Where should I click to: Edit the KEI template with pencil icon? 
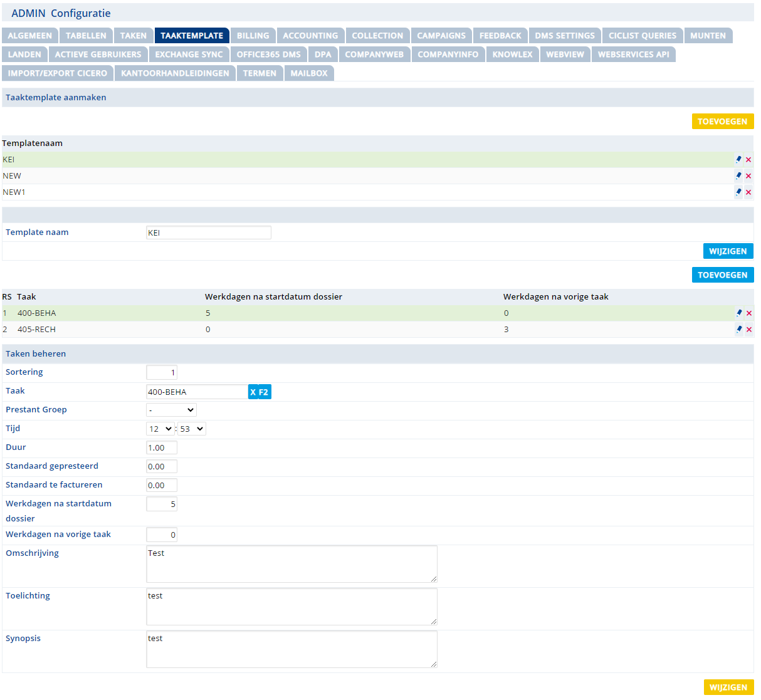738,160
